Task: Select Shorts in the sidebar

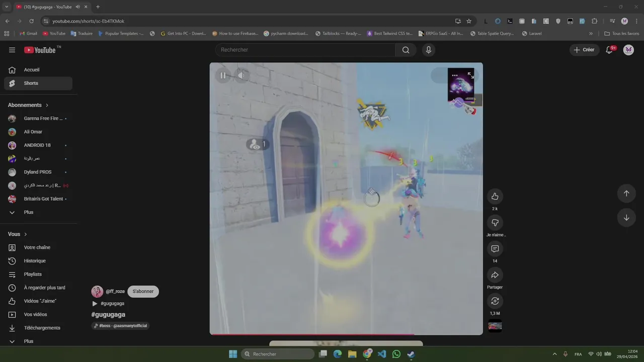Action: coord(38,83)
